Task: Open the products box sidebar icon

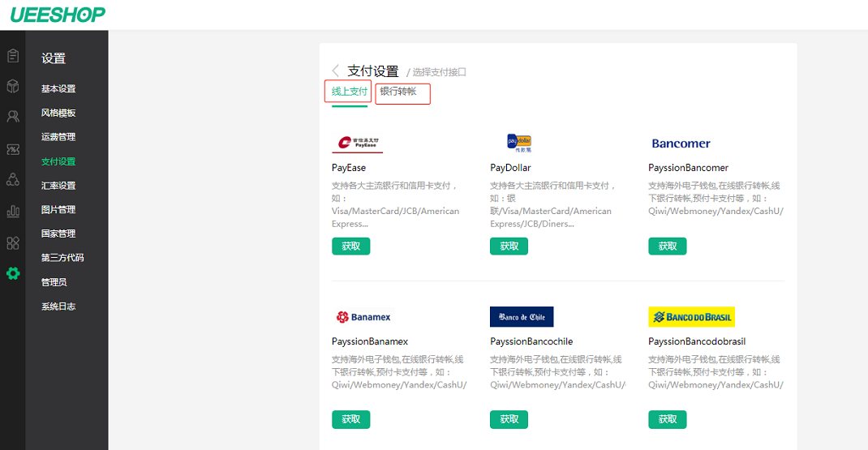Action: tap(13, 86)
